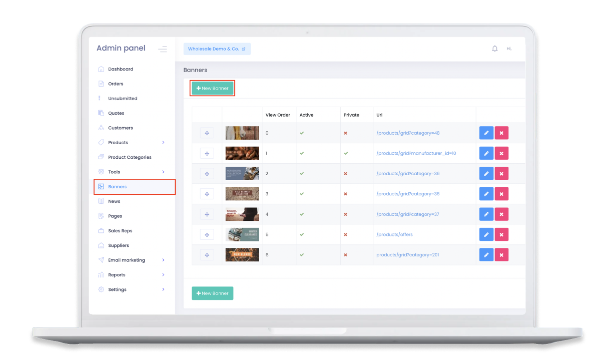Delete the banner linking to category=40
The height and width of the screenshot is (360, 616).
click(x=501, y=133)
